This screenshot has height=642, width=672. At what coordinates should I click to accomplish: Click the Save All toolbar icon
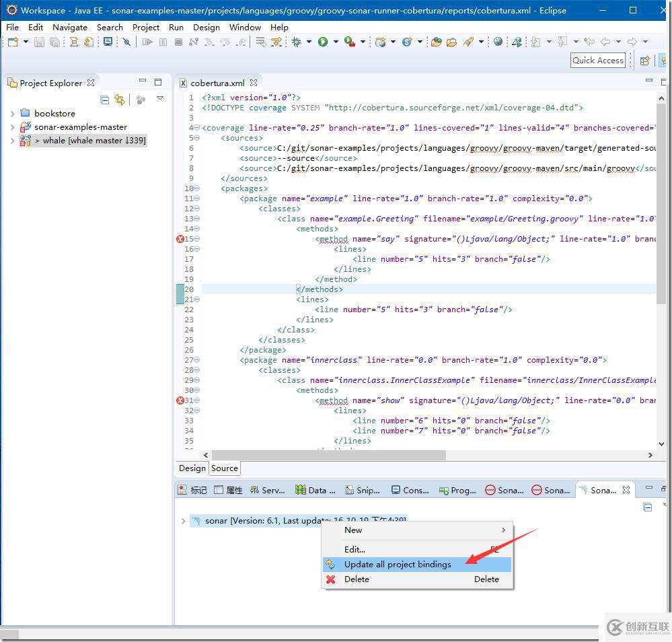[55, 42]
